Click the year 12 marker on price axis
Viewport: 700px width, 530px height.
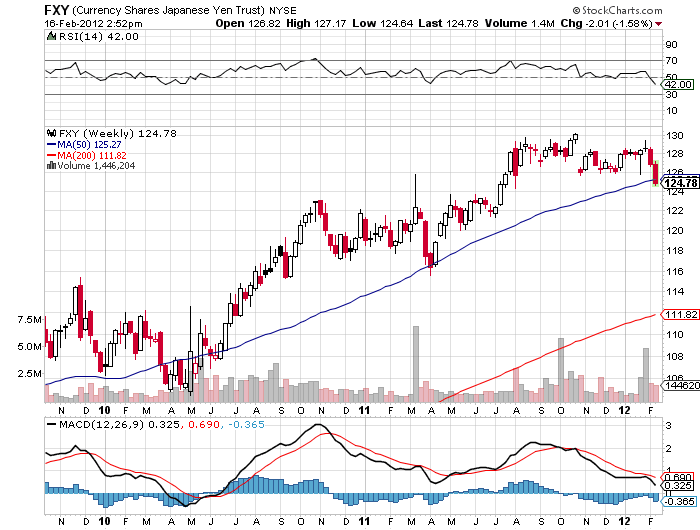625,410
